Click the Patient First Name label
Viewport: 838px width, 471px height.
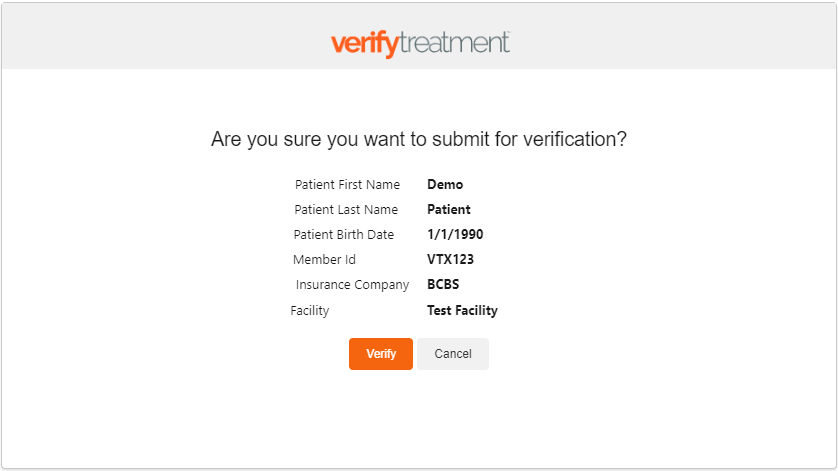(347, 185)
